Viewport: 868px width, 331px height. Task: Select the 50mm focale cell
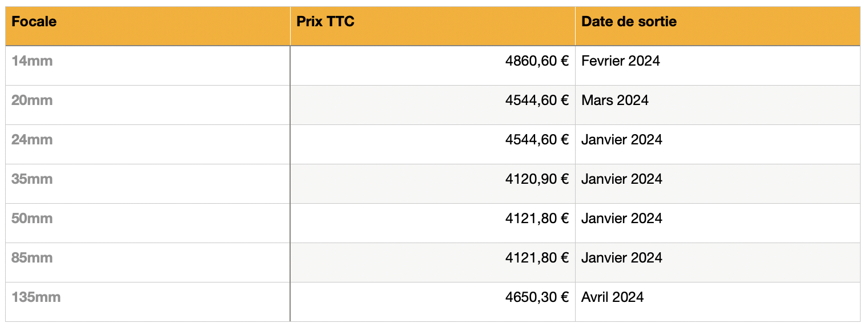[x=32, y=219]
